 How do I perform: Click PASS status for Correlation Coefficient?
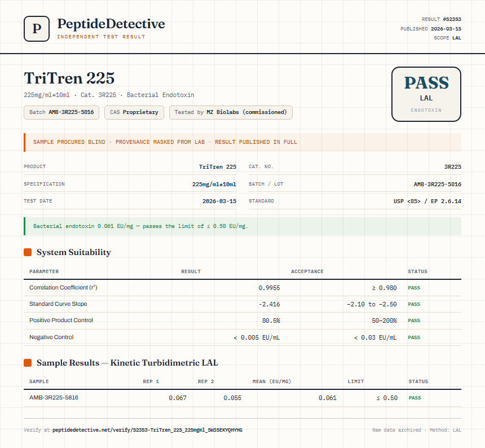click(414, 288)
